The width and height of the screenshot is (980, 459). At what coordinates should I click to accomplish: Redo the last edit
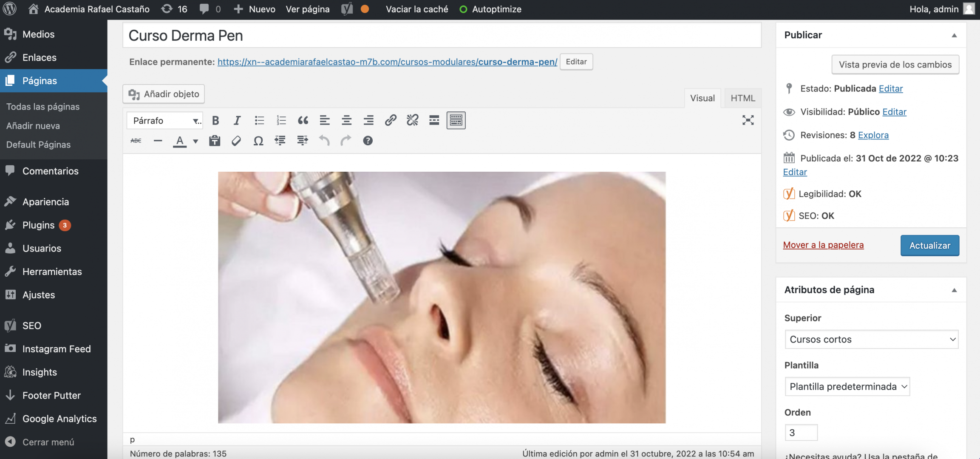tap(346, 141)
